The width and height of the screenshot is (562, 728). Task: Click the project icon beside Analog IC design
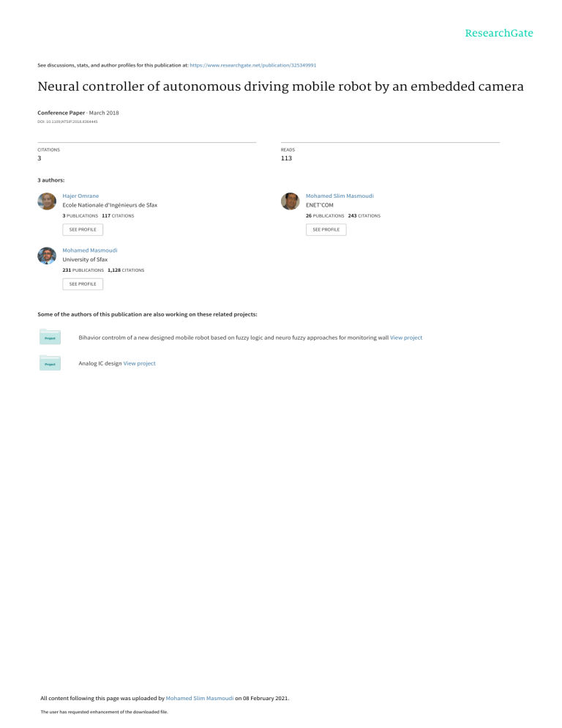[50, 363]
